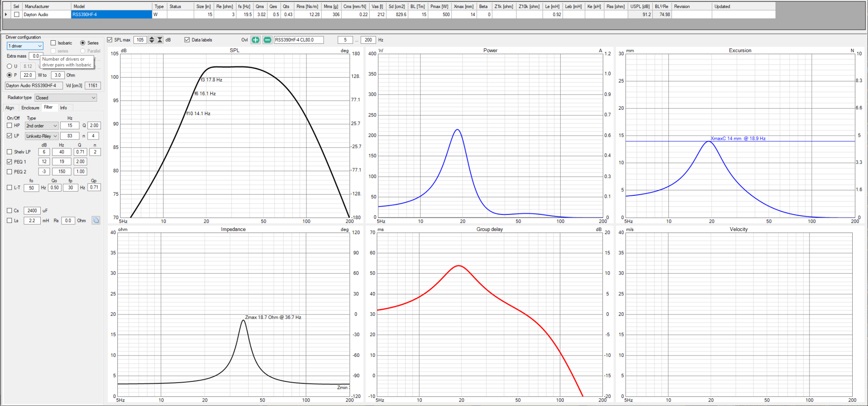Edit the lower frequency limit field 5
Screen dimensions: 868x406
(x=345, y=40)
